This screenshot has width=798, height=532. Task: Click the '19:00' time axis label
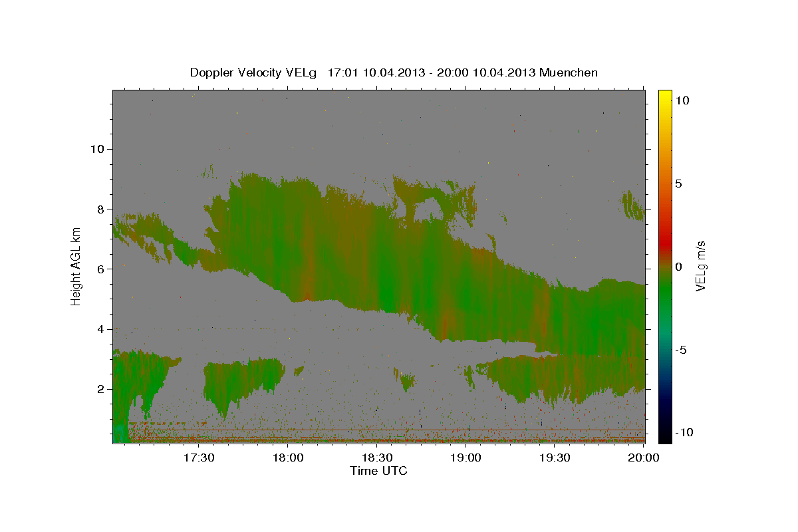pos(466,458)
